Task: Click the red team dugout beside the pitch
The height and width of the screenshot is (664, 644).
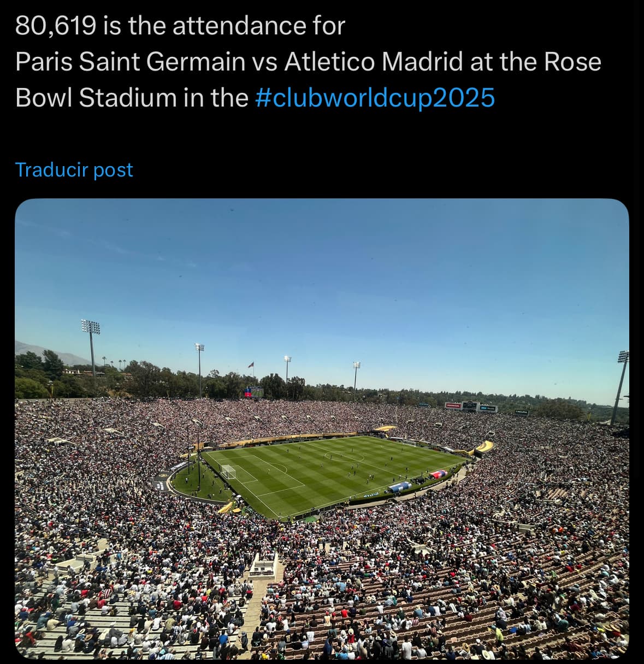Action: 439,474
